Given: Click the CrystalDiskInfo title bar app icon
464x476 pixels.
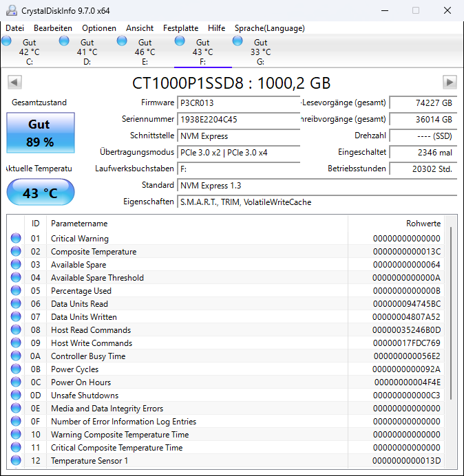Looking at the screenshot, I should click(12, 10).
